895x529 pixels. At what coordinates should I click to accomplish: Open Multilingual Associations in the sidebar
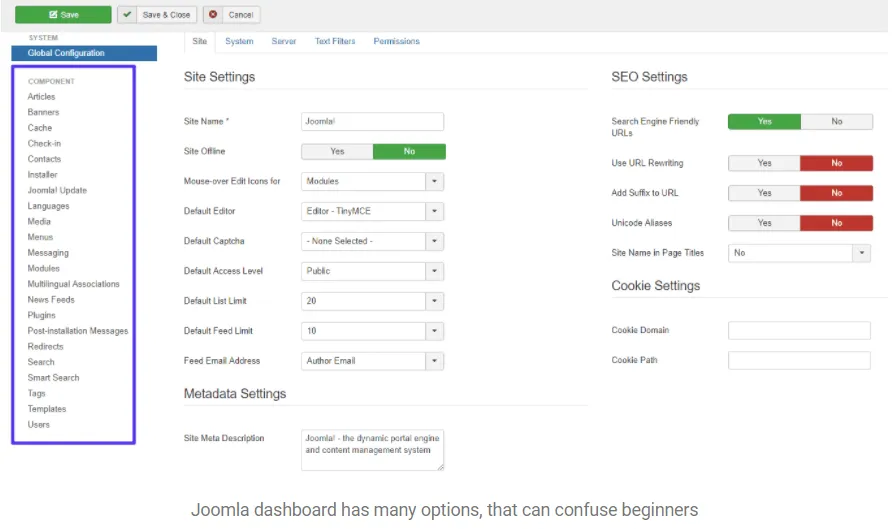(74, 284)
